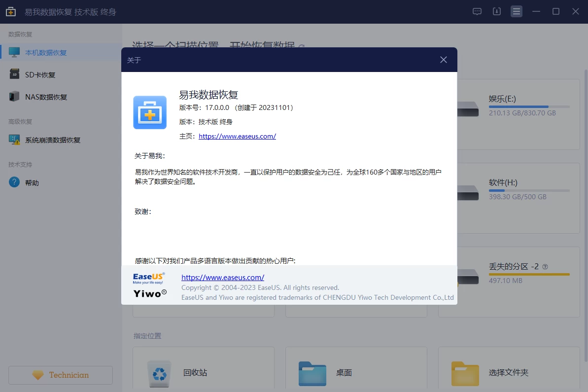Image resolution: width=588 pixels, height=392 pixels.
Task: Click the 丢失的分区 -2 usage bar
Action: (x=529, y=274)
